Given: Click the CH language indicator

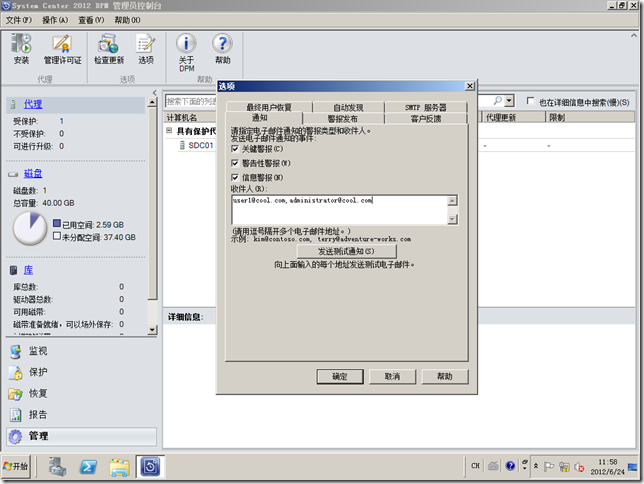Looking at the screenshot, I should [475, 466].
